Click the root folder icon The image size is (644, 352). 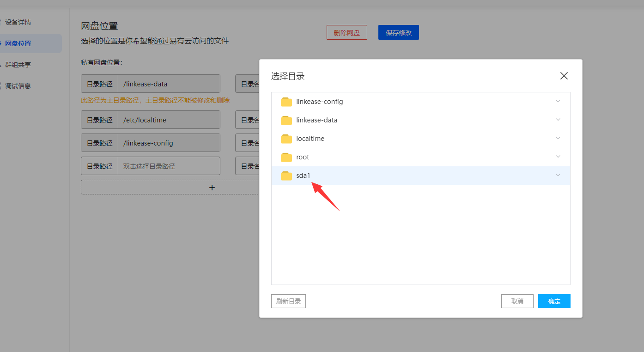(x=286, y=157)
